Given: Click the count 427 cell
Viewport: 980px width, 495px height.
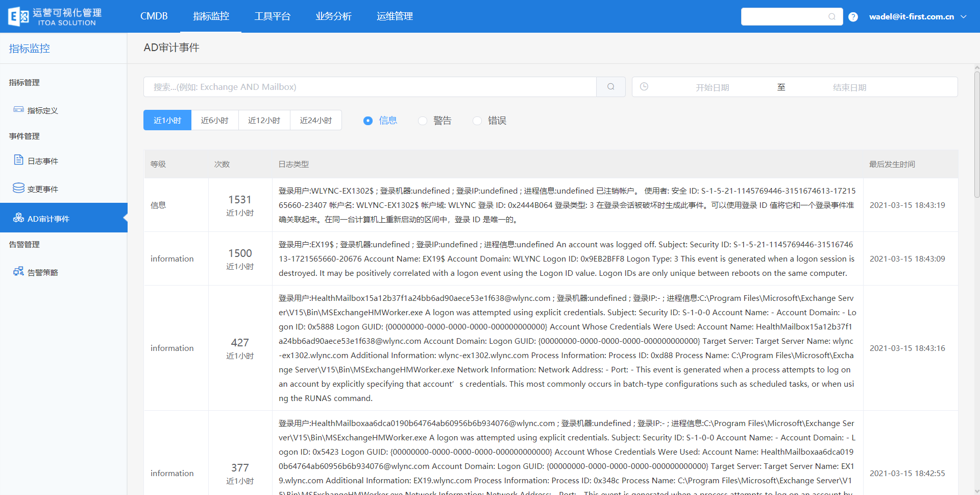Looking at the screenshot, I should click(x=240, y=348).
